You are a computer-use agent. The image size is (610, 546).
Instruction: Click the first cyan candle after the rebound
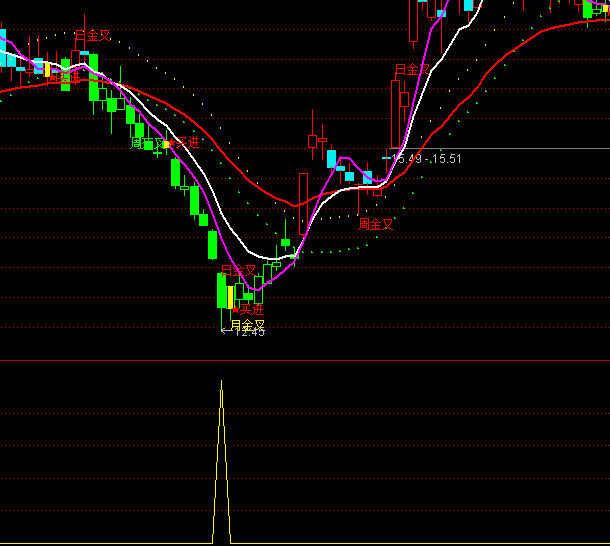[331, 158]
